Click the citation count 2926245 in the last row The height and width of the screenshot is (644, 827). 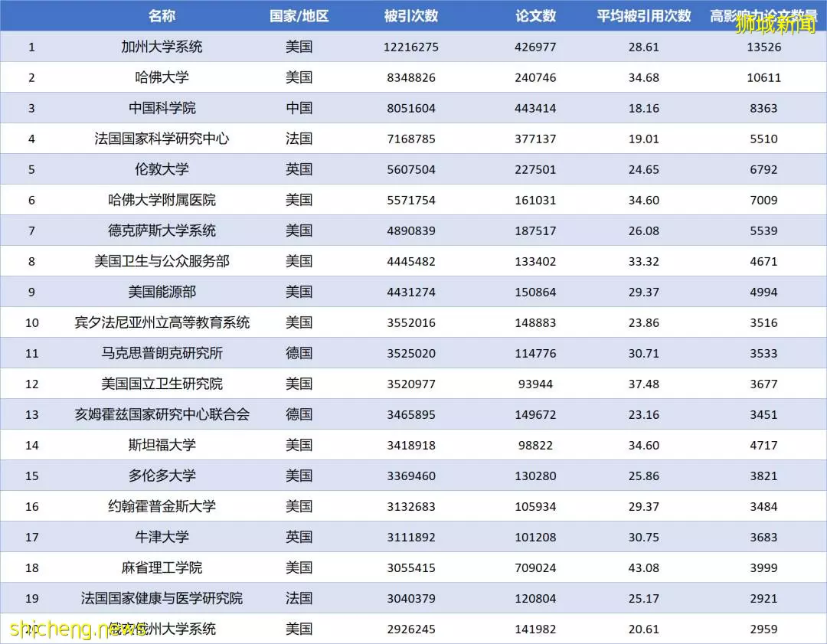(411, 629)
